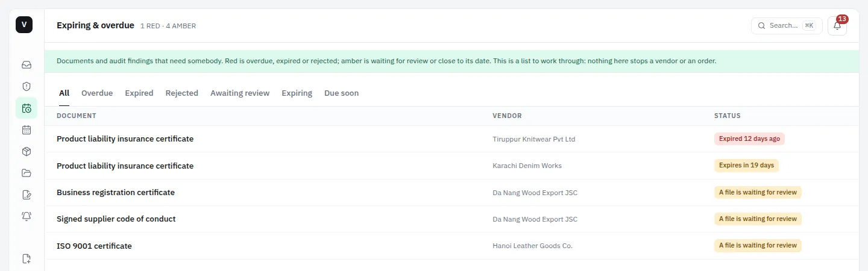Open notifications bell with 13 badge
The width and height of the screenshot is (868, 271).
[x=837, y=26]
